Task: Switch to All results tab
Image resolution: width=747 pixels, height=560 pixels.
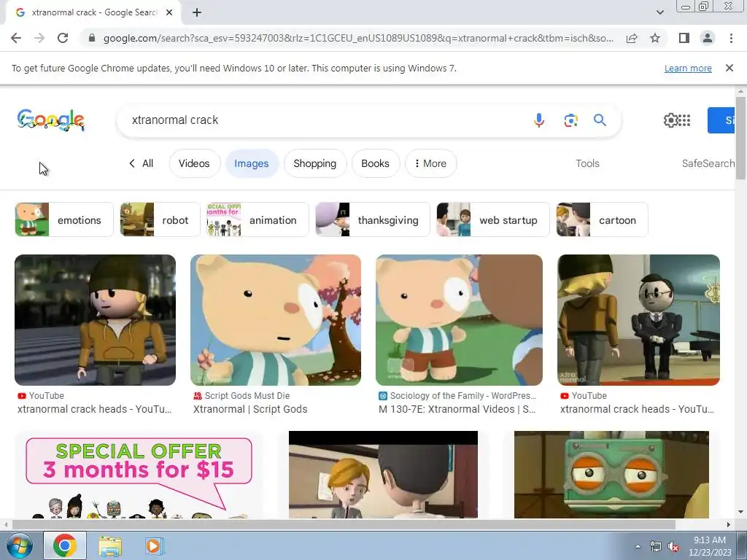Action: (142, 163)
